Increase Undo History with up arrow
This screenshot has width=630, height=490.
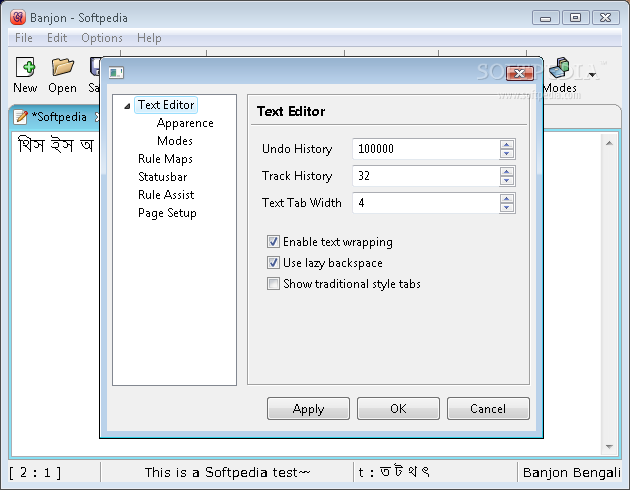507,145
